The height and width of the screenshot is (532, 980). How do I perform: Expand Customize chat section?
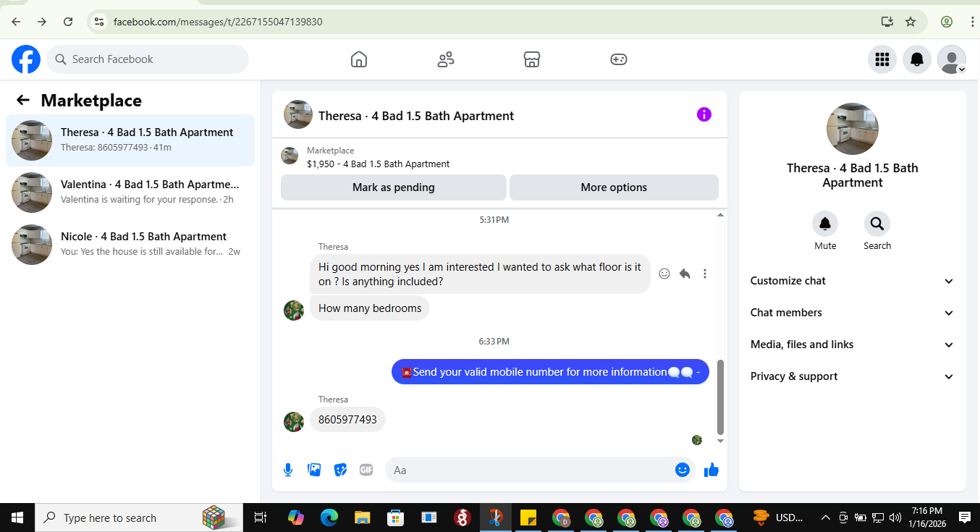tap(853, 281)
